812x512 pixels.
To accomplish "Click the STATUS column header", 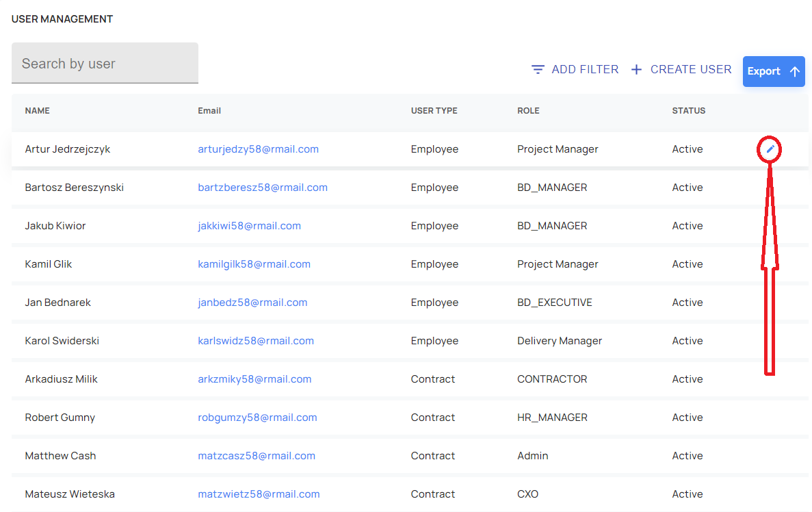I will click(x=689, y=111).
